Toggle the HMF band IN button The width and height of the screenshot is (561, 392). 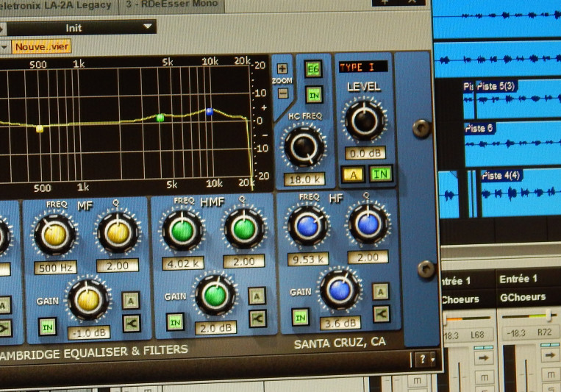click(175, 322)
